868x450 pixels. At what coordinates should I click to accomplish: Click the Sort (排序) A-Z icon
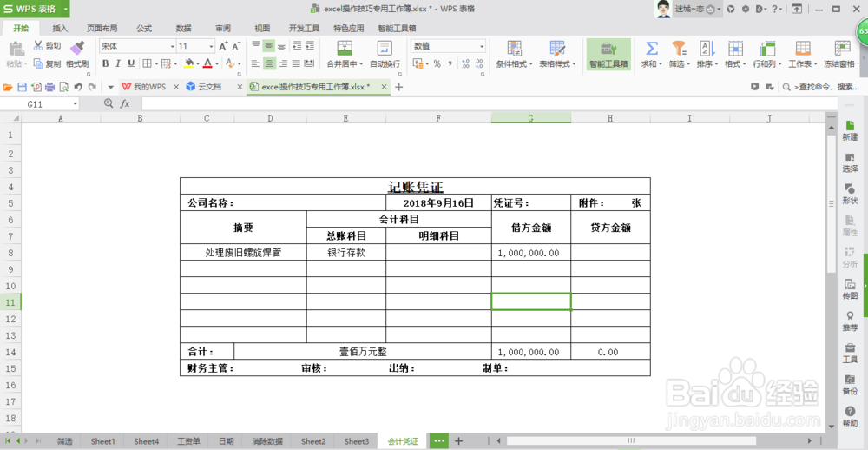[707, 48]
